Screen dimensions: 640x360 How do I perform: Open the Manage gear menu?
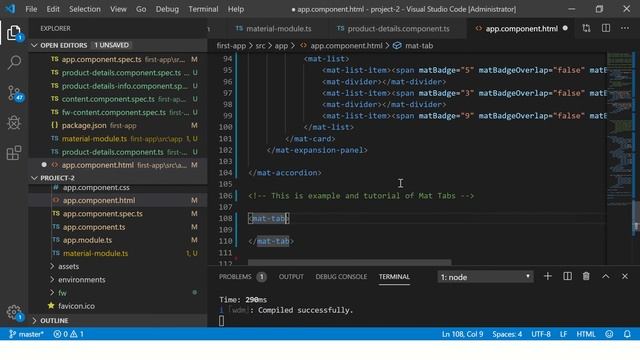pyautogui.click(x=14, y=313)
